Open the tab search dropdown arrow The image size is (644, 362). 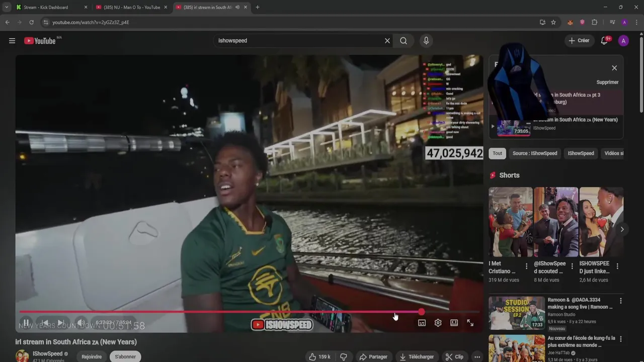click(x=7, y=8)
